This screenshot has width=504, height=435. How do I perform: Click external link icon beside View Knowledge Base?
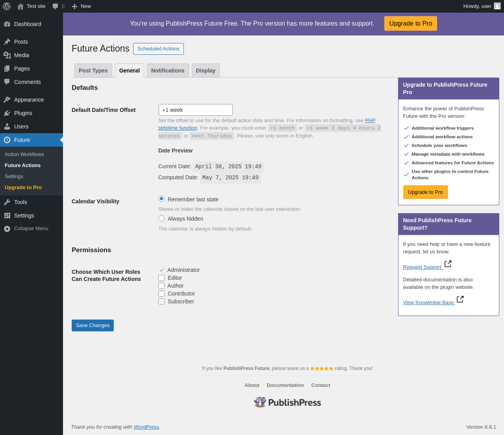point(460,299)
